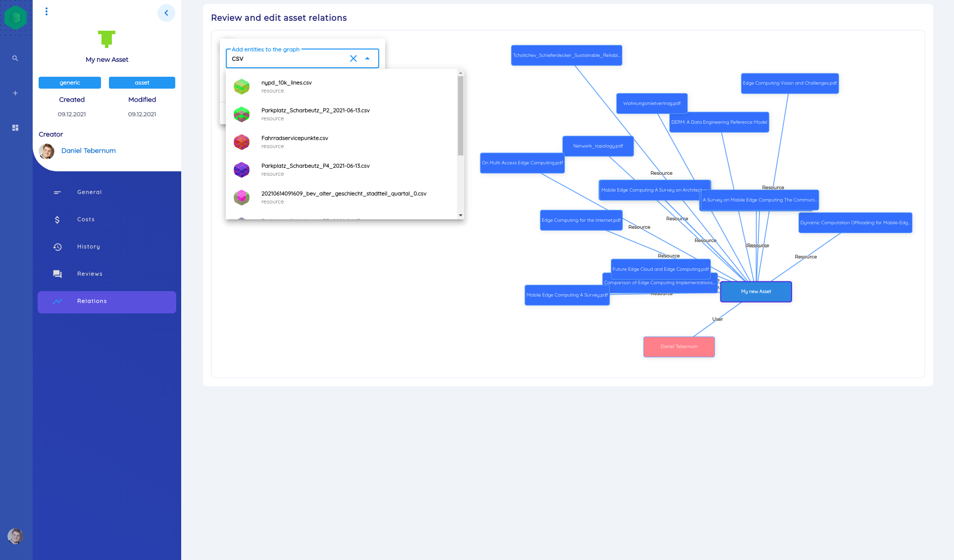
Task: Click the Costs panel icon
Action: pyautogui.click(x=57, y=219)
